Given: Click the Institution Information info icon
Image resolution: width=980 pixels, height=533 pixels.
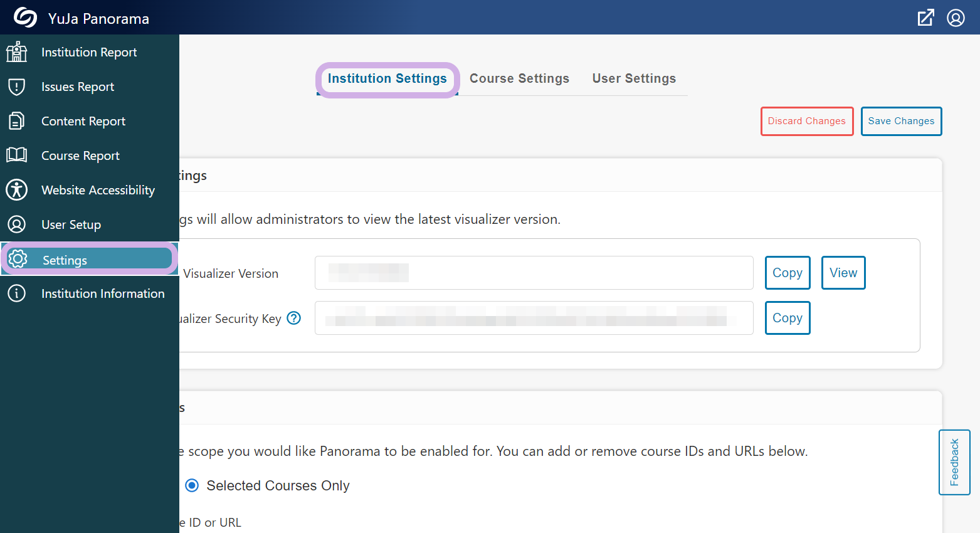Looking at the screenshot, I should (17, 293).
